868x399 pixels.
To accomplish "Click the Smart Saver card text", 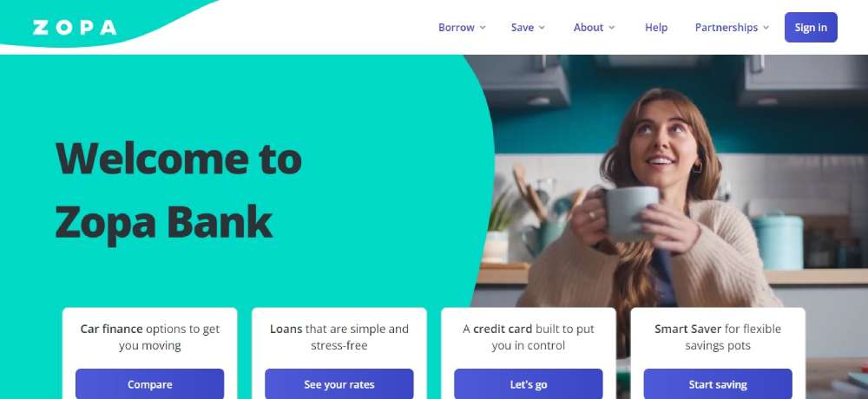I will [x=718, y=337].
